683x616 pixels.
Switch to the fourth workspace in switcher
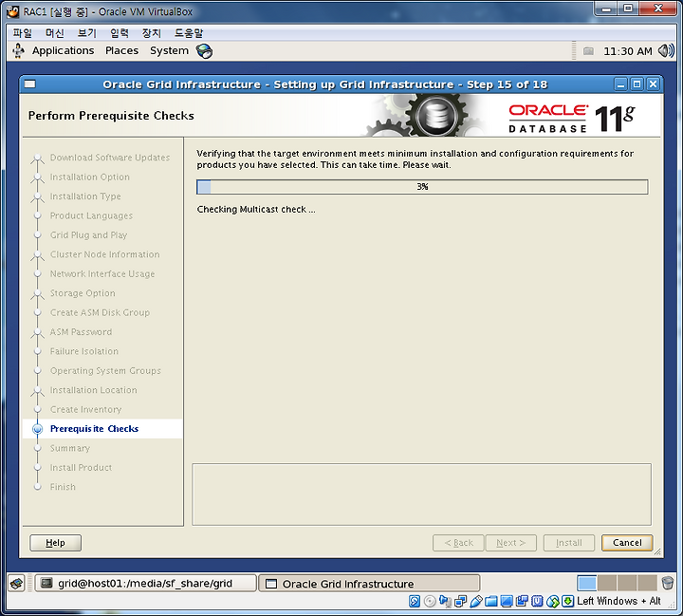[647, 583]
